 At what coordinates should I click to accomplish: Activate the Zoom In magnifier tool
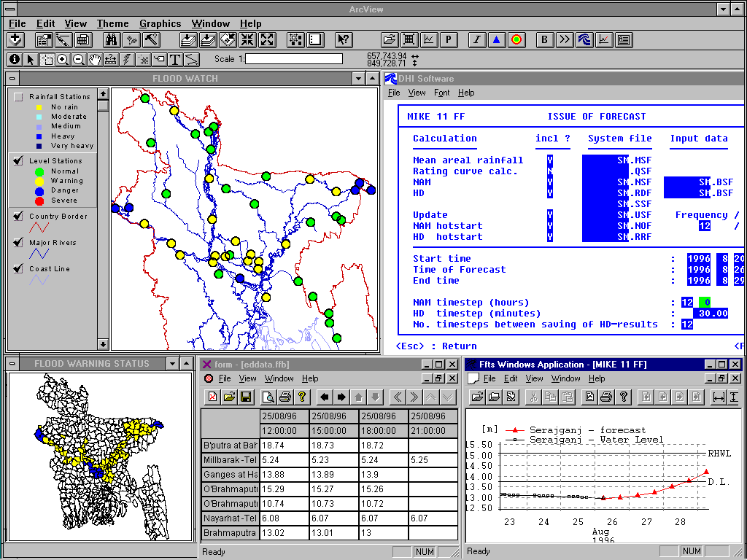click(63, 60)
